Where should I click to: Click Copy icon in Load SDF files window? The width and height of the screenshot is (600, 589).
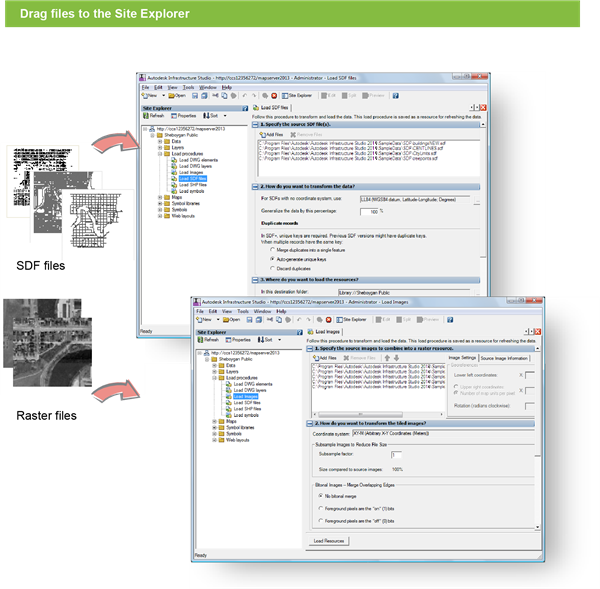[224, 96]
